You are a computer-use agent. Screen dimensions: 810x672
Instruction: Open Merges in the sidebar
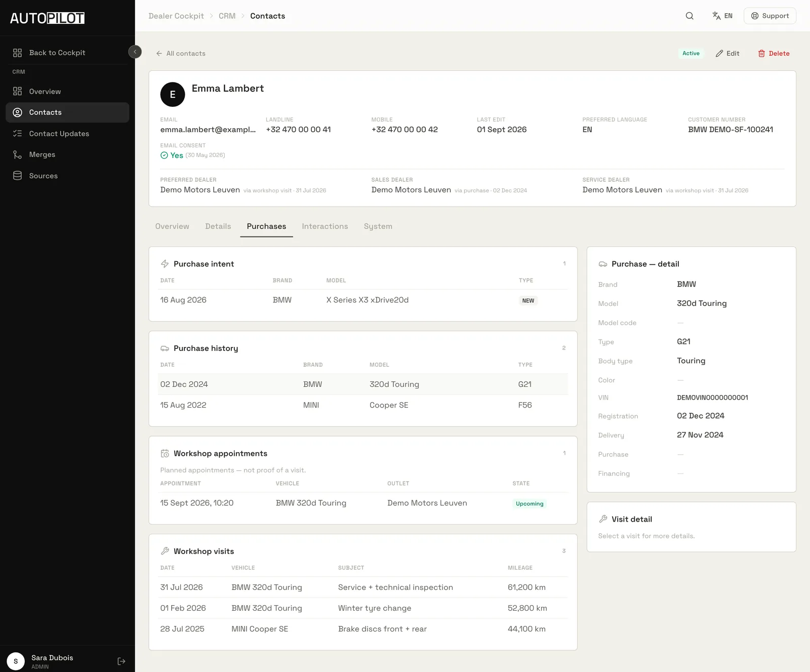[67, 154]
